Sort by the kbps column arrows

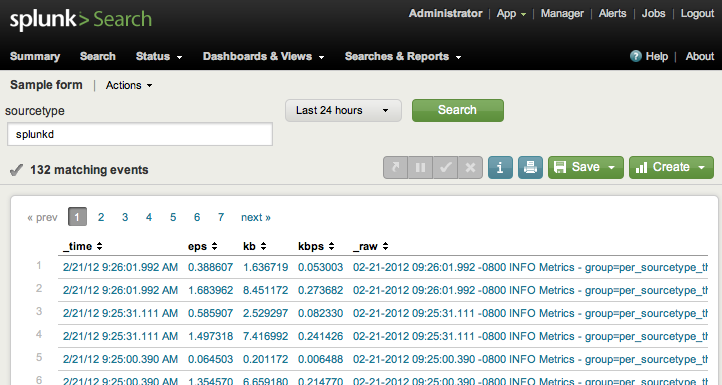pos(332,246)
